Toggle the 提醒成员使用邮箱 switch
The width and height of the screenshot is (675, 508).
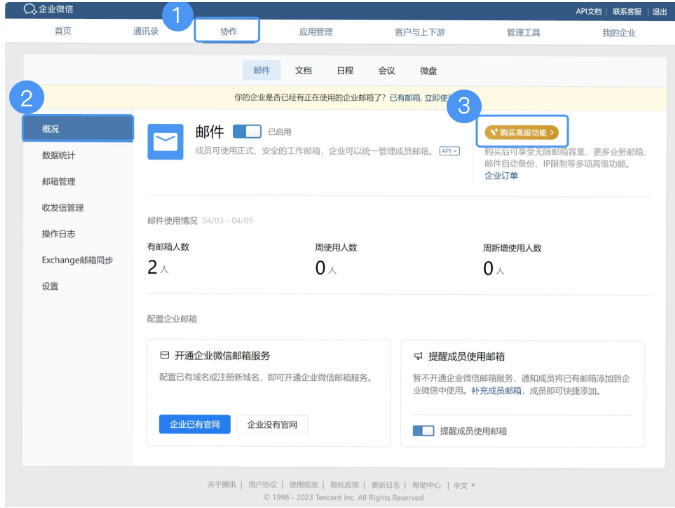click(x=423, y=431)
